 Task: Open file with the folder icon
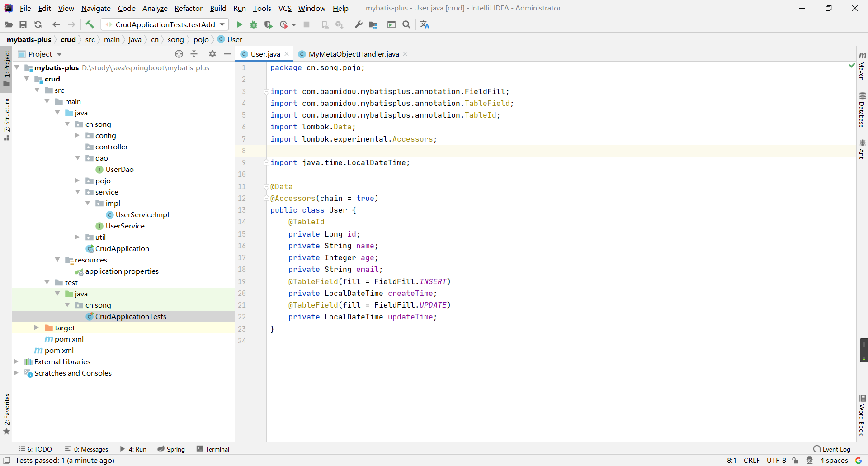(9, 24)
